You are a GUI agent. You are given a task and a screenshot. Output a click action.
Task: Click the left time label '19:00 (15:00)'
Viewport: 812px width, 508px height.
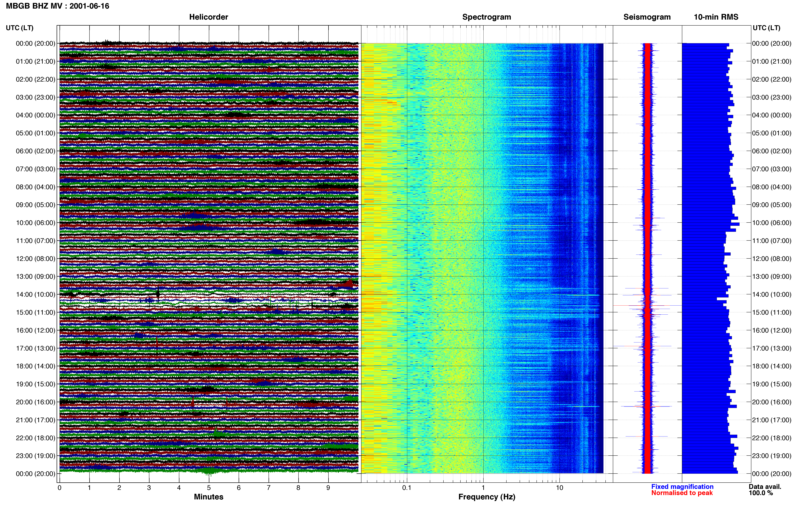(x=36, y=384)
